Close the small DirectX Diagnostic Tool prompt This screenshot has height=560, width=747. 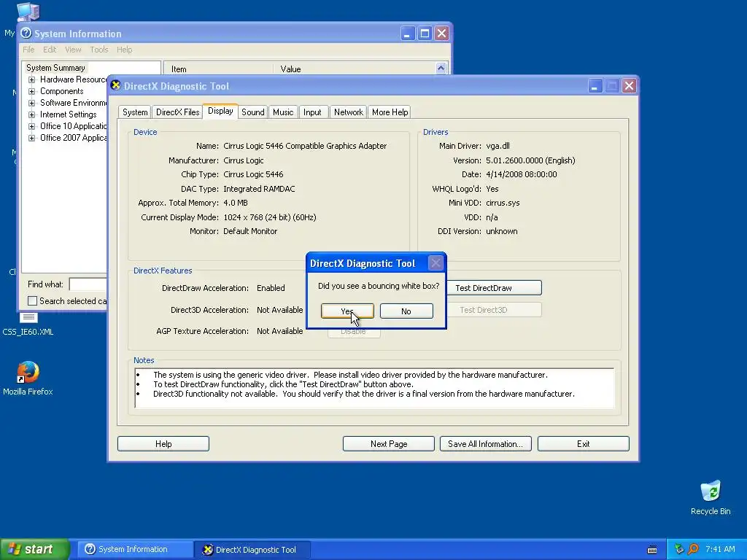[x=436, y=262]
